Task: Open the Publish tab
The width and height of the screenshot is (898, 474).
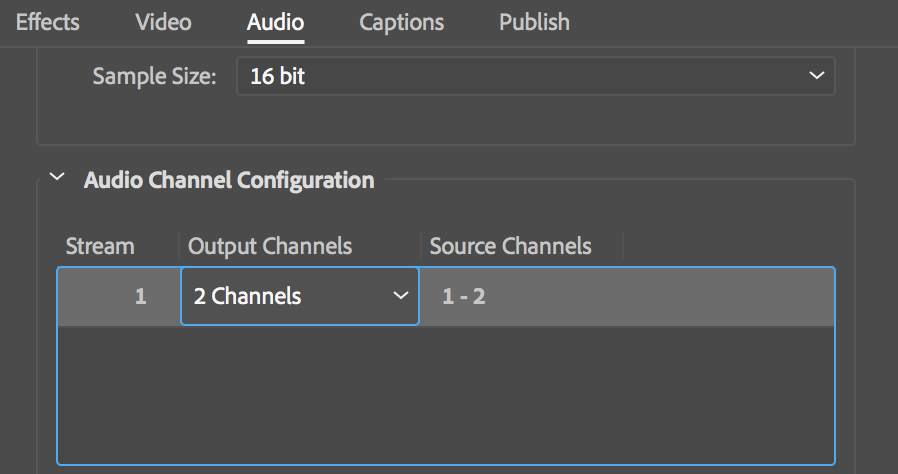Action: [x=534, y=21]
